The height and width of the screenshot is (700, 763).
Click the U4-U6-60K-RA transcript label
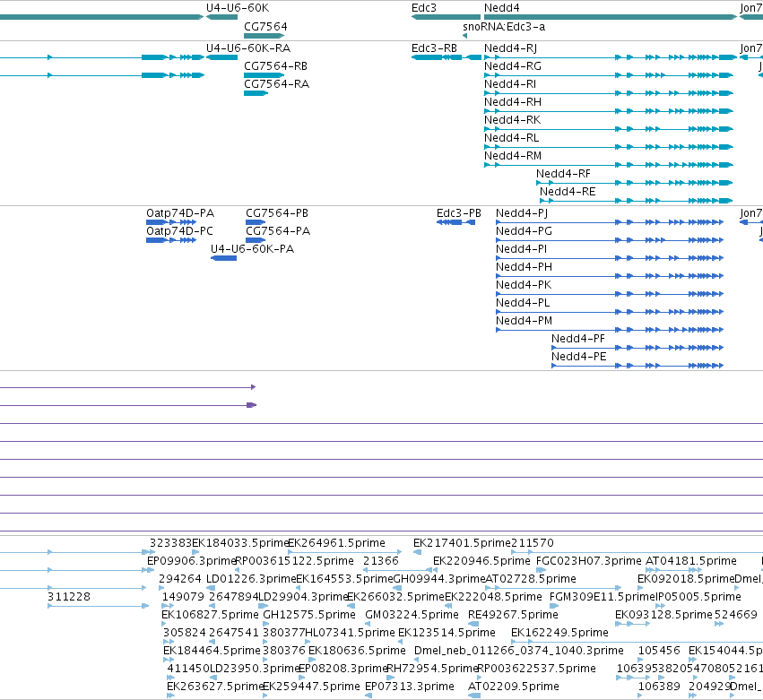click(248, 48)
